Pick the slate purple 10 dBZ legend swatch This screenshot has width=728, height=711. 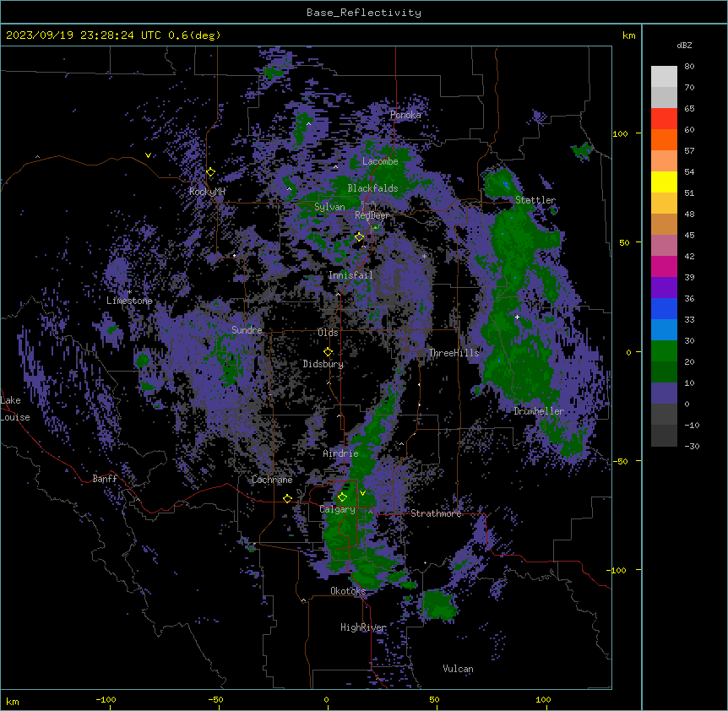(x=664, y=393)
